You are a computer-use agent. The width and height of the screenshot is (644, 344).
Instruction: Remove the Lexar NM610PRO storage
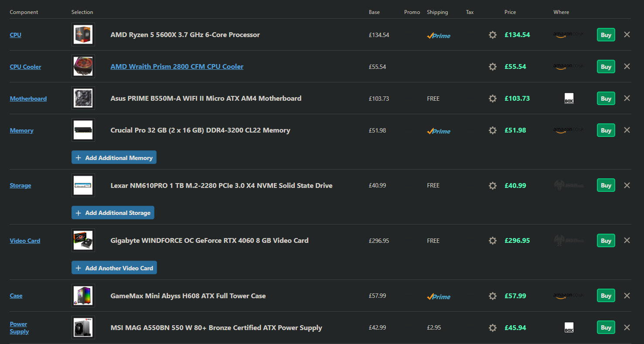[x=627, y=185]
